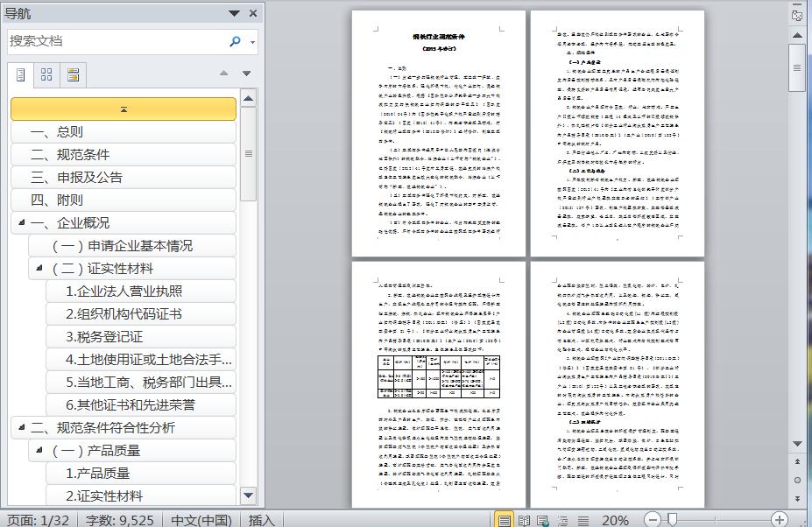
Task: Switch to Full Screen Reading view
Action: click(x=524, y=520)
